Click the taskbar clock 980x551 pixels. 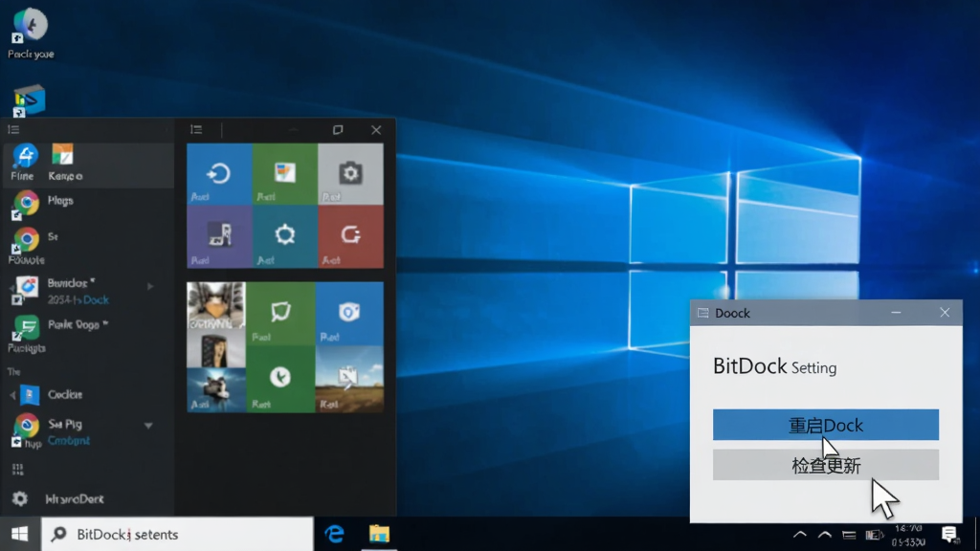click(909, 535)
